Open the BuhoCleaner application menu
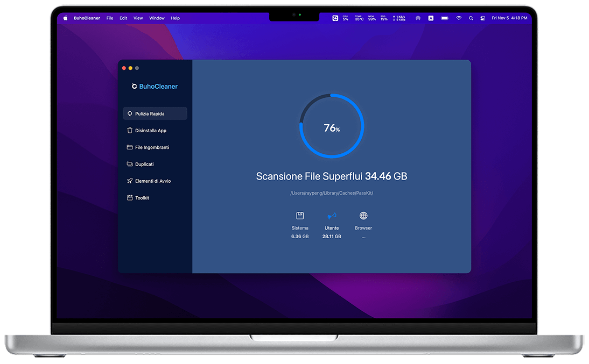The width and height of the screenshot is (589, 364). click(x=87, y=18)
